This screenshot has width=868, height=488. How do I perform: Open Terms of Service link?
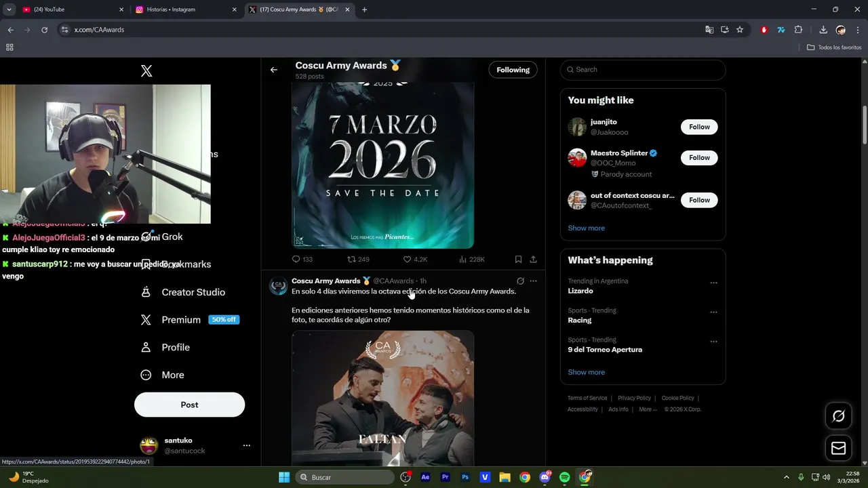point(587,398)
